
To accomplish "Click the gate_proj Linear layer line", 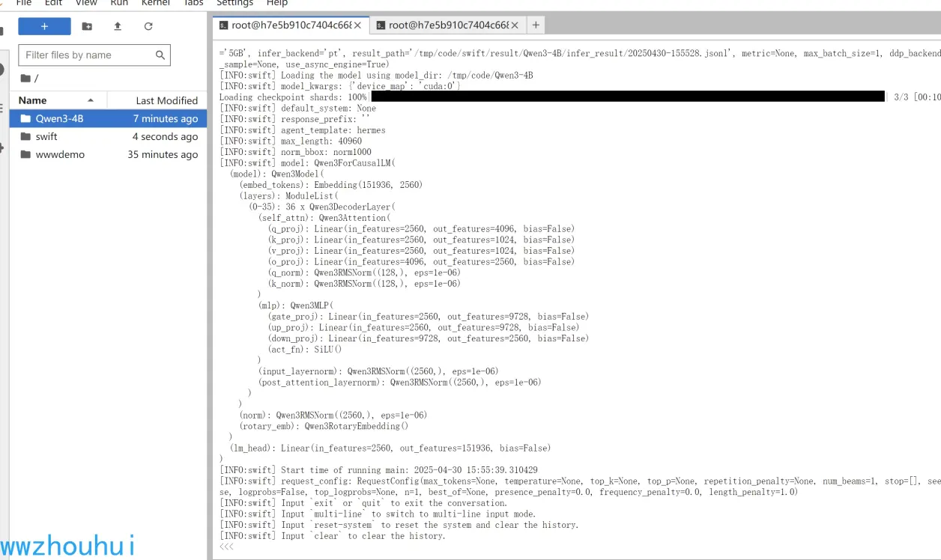I will coord(429,316).
